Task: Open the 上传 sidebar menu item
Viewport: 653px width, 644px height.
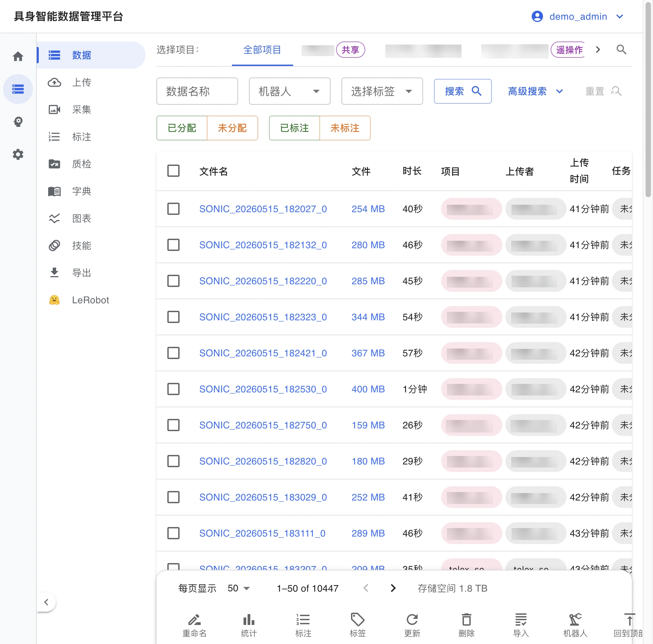Action: (91, 82)
